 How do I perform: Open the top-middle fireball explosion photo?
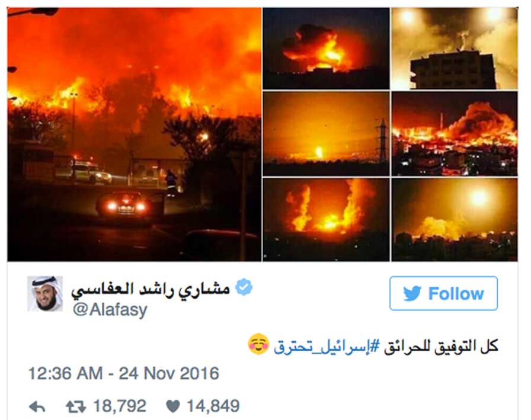326,49
